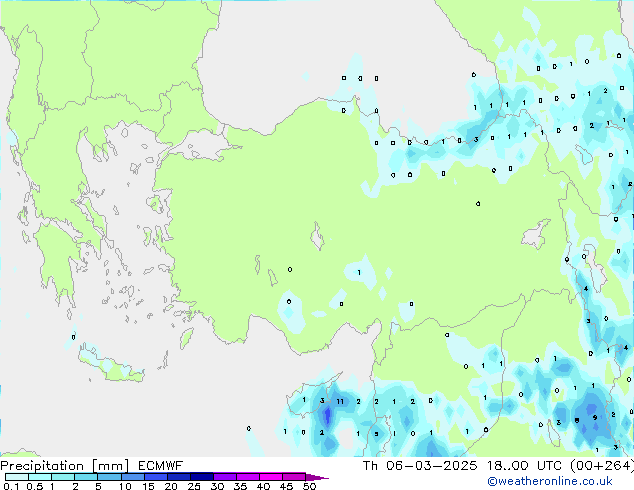
Task: Click the legend scale label 0.5
Action: click(35, 486)
